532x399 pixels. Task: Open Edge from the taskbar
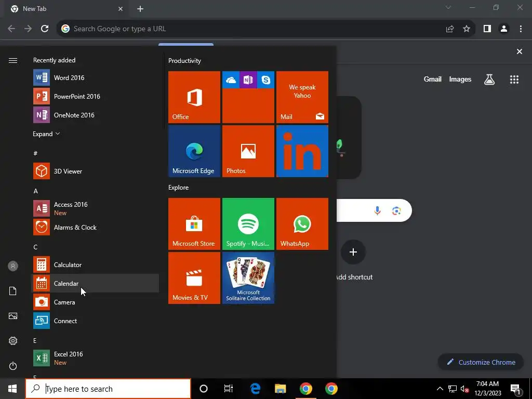(x=255, y=389)
